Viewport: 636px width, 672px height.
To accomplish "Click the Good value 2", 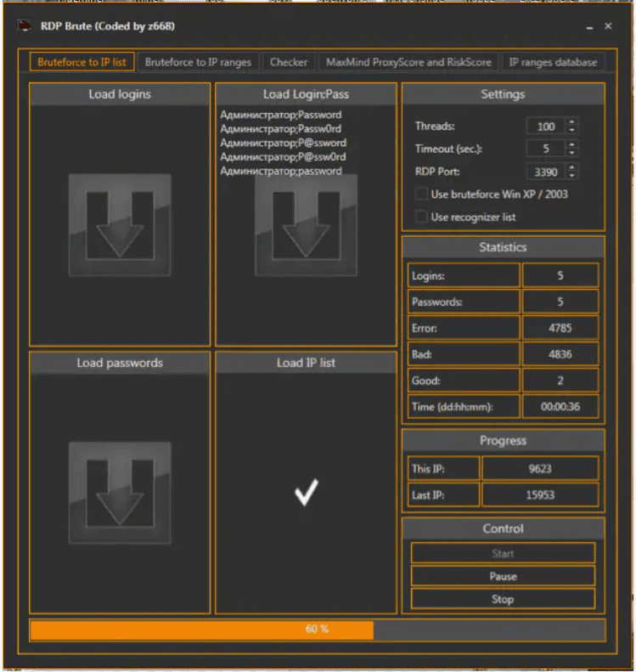I will coord(560,381).
